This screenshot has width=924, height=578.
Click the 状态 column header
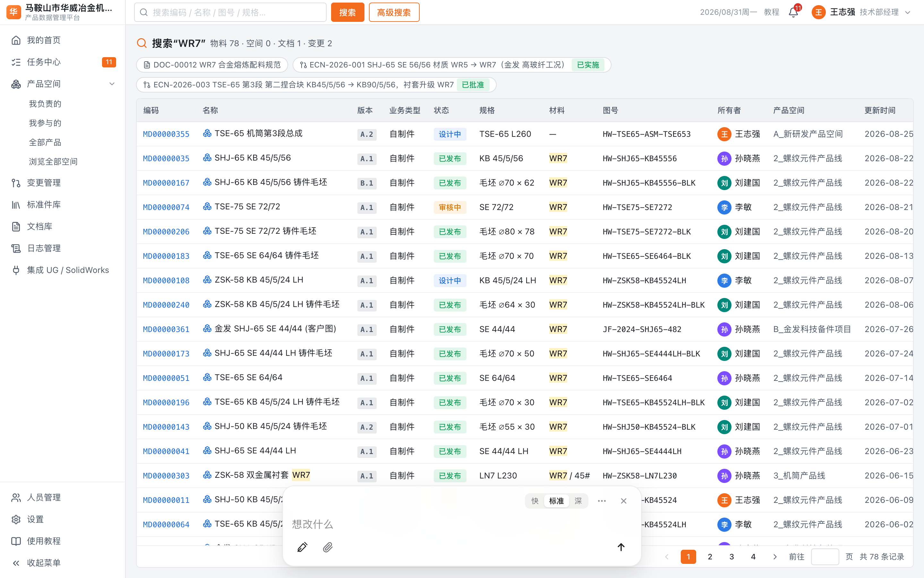click(x=441, y=110)
